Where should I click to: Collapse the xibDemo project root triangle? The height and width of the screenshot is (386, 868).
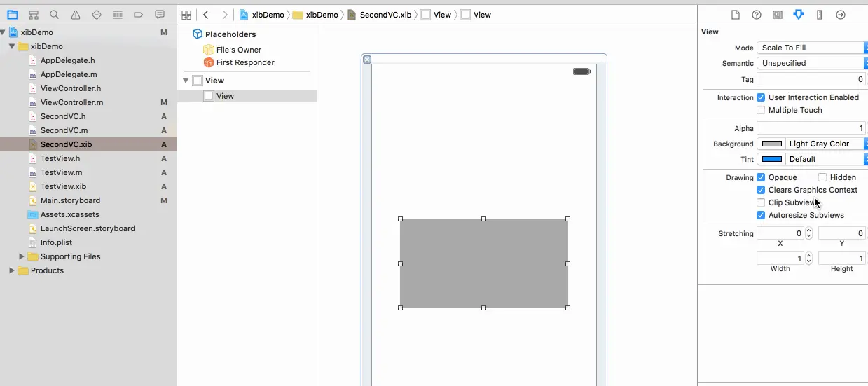4,32
